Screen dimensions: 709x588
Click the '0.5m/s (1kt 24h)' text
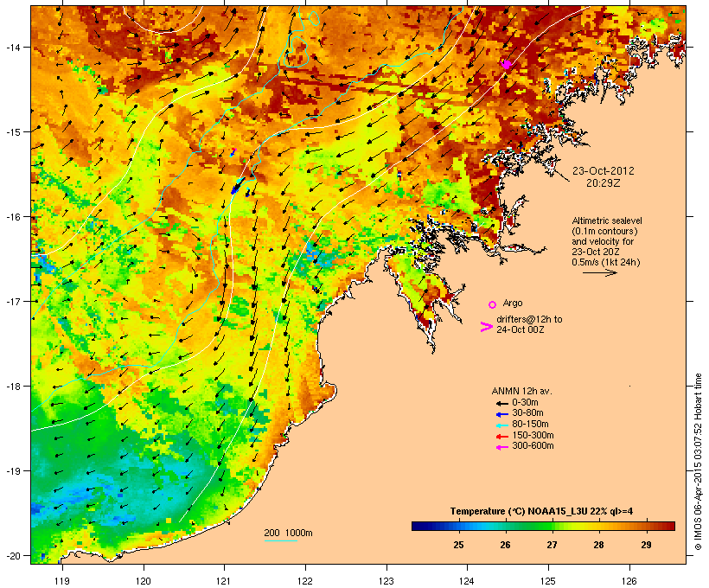click(606, 262)
